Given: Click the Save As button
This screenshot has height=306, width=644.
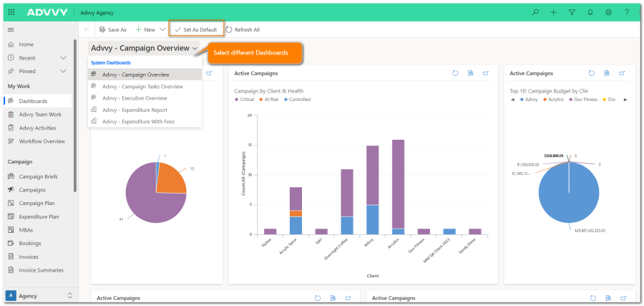Looking at the screenshot, I should (112, 30).
